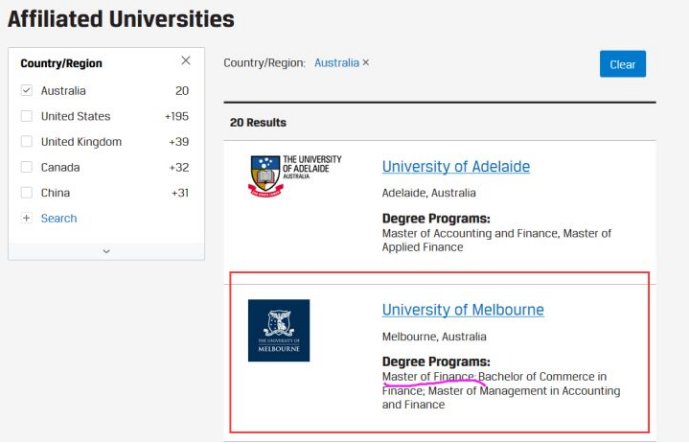Click the University of Adelaide logo
689x444 pixels.
pos(295,175)
